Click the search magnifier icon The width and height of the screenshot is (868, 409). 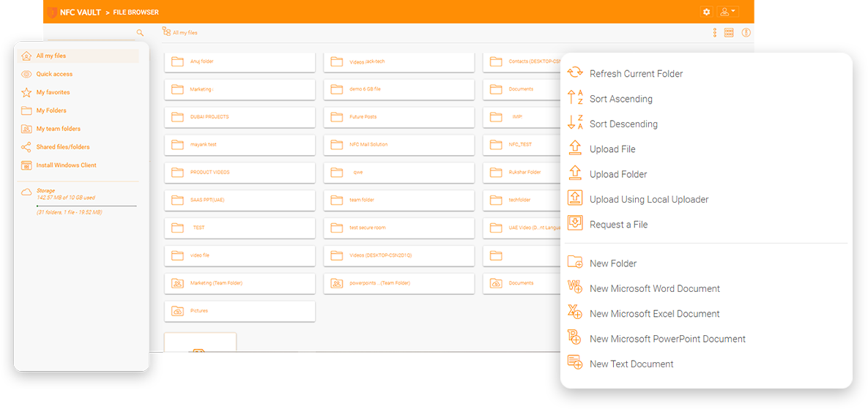click(140, 33)
